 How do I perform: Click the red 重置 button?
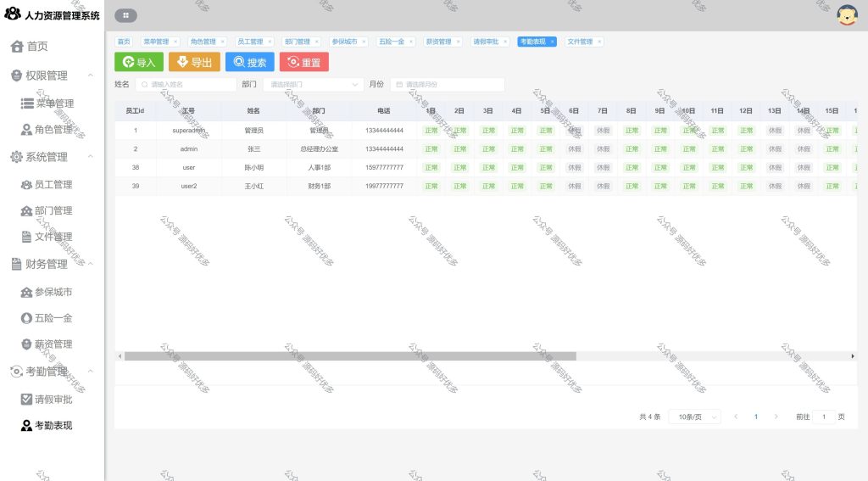coord(304,62)
